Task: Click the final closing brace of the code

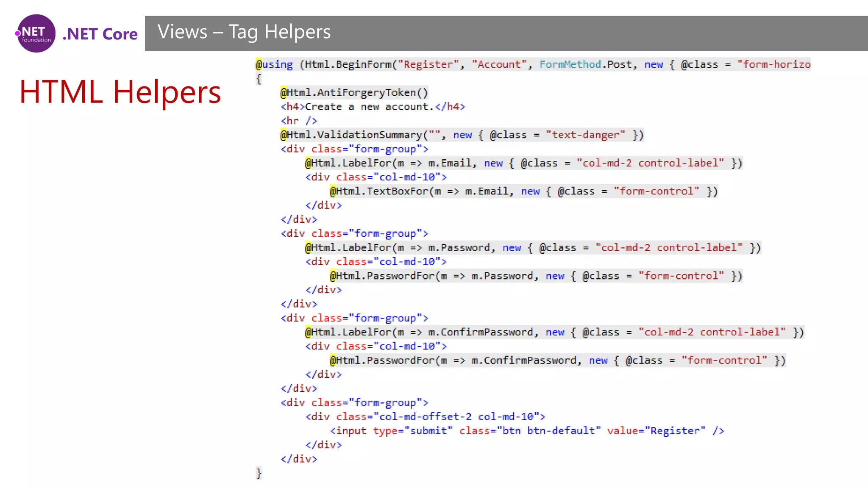Action: [x=259, y=473]
